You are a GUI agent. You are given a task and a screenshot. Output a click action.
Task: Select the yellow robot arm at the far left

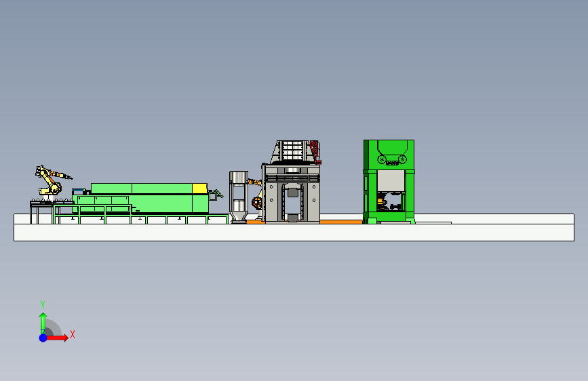(51, 181)
